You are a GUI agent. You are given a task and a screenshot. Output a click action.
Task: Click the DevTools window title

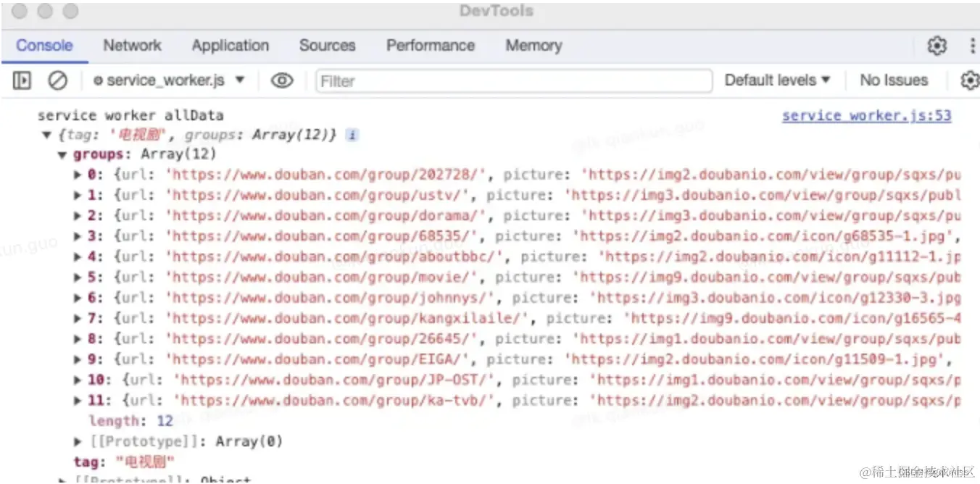(496, 11)
